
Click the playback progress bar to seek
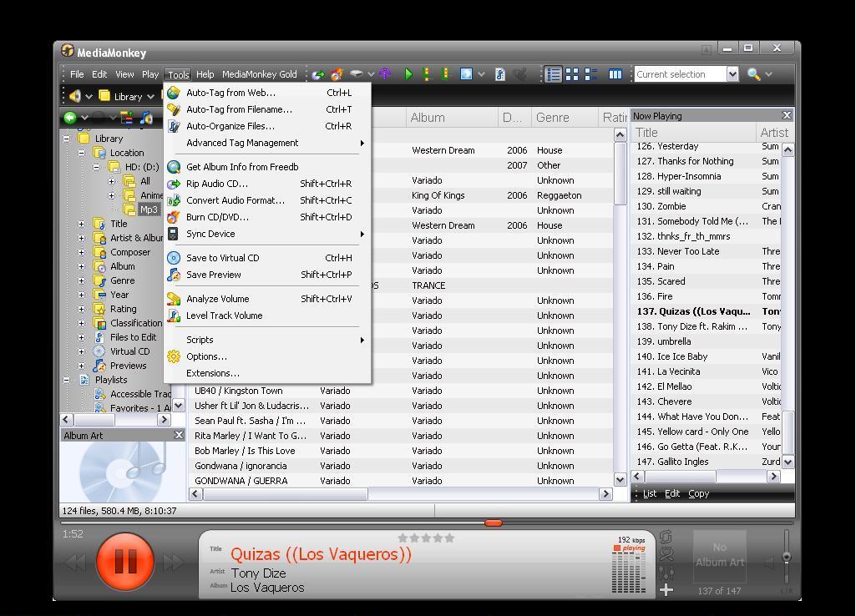(x=494, y=523)
